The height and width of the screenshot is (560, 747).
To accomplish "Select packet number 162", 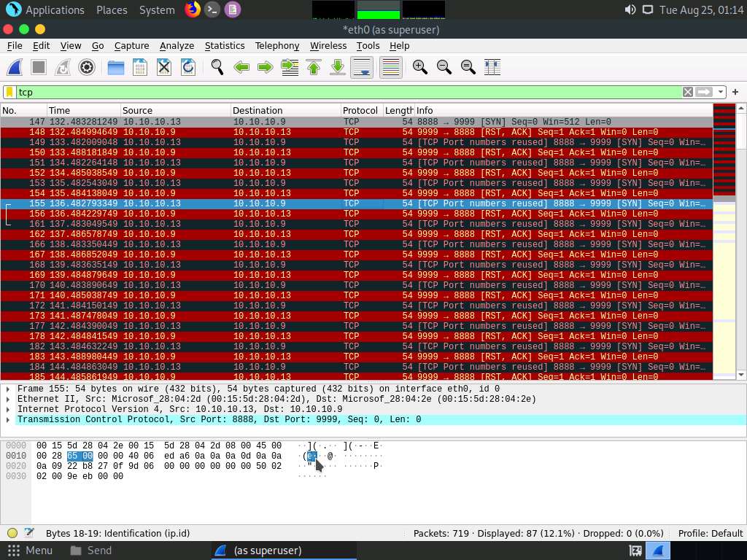I will (x=356, y=234).
